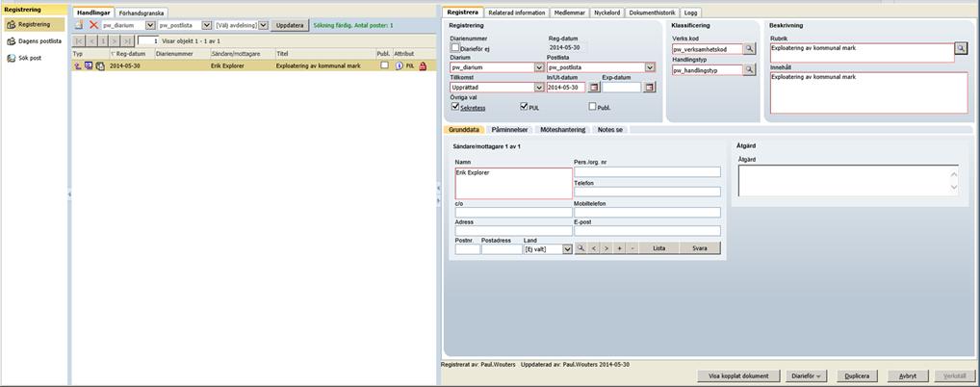Switch to the Relaterad information tab
The width and height of the screenshot is (980, 387).
tap(517, 13)
